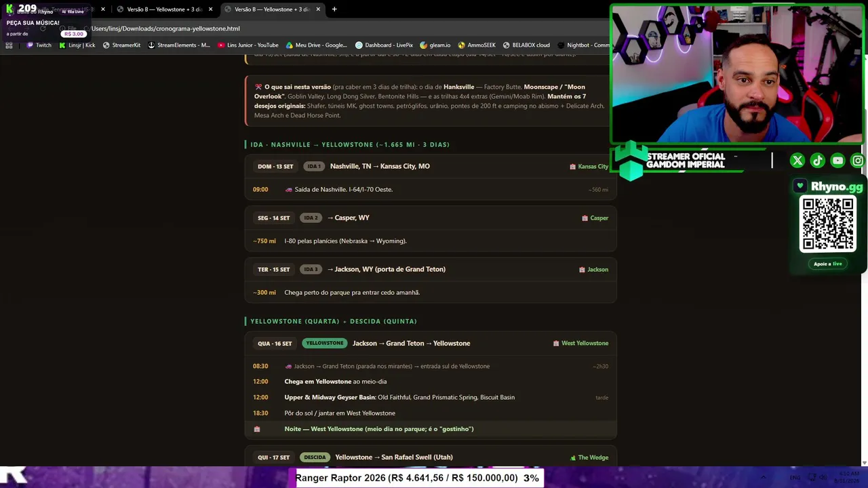Screen dimensions: 868x488
Task: Click the green YELLOWSTONE badge
Action: (x=324, y=344)
